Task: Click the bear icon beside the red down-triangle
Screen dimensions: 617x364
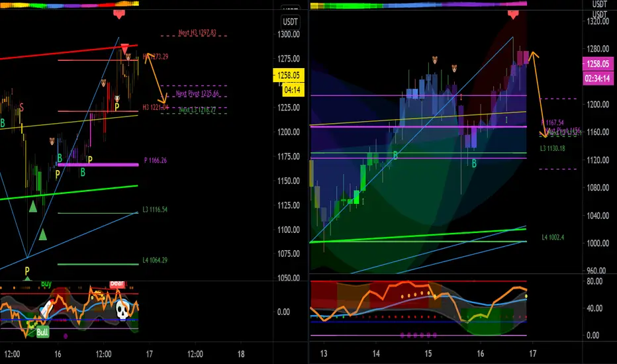Action: click(x=128, y=57)
